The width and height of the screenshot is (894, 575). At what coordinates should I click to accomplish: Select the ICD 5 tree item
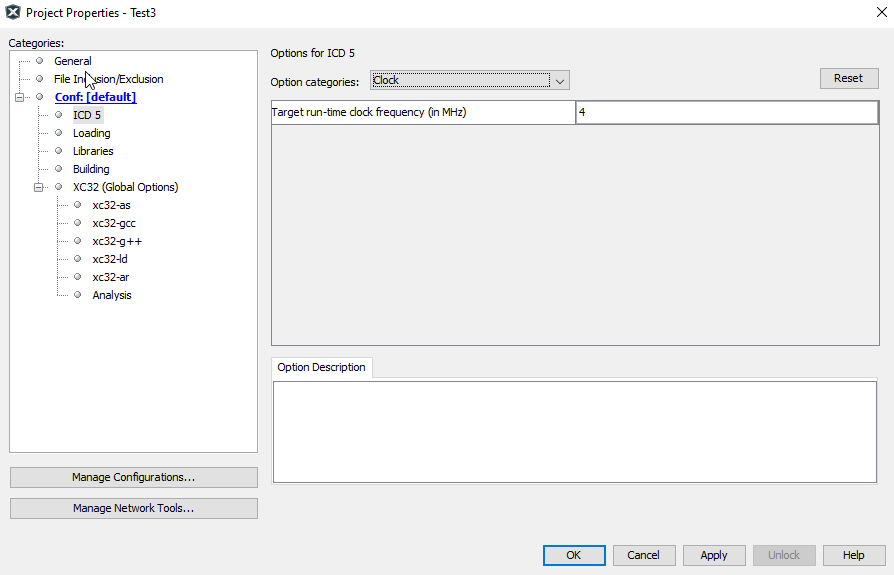click(x=87, y=115)
